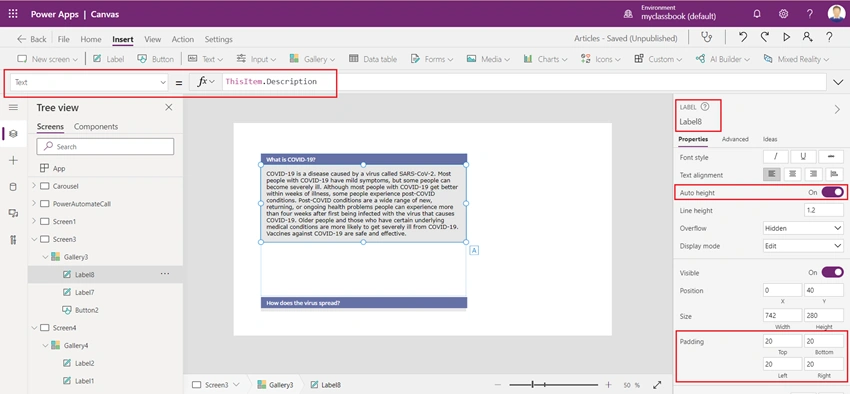Switch to Components tab in Tree view
The image size is (850, 394).
96,126
